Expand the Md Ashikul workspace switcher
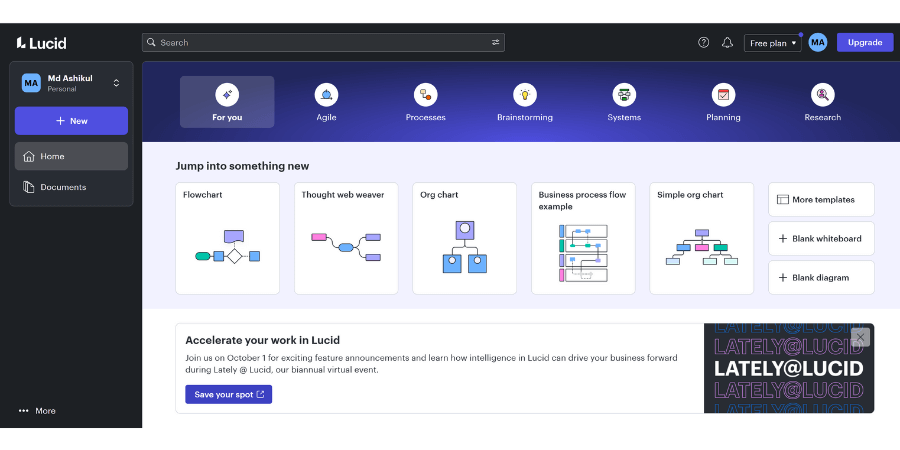This screenshot has width=900, height=450. pyautogui.click(x=117, y=83)
